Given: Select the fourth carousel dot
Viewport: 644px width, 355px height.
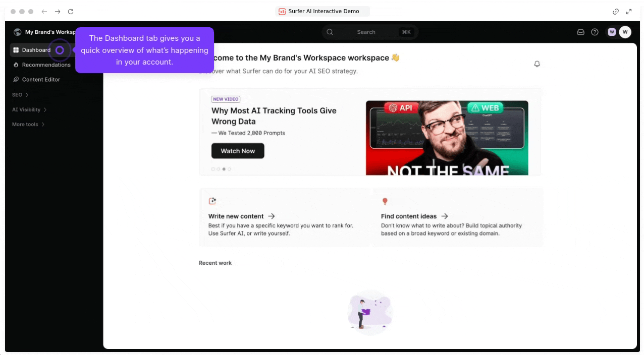Looking at the screenshot, I should 230,169.
